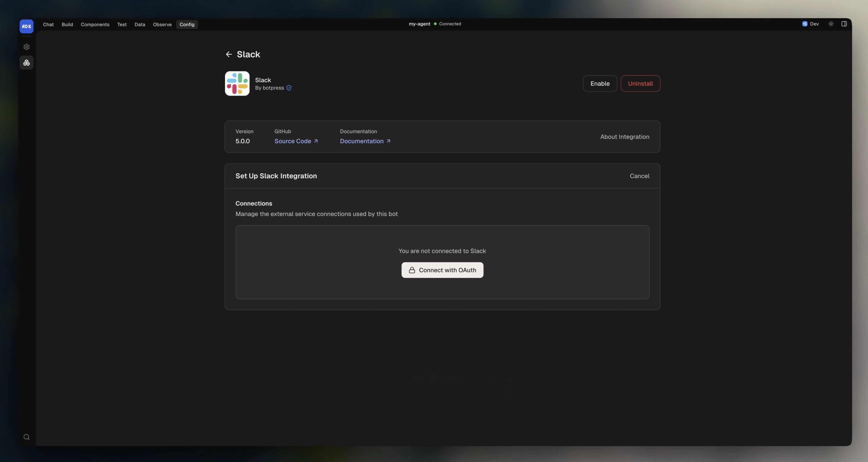
Task: Click 'You are not connected to Slack' text
Action: point(442,251)
